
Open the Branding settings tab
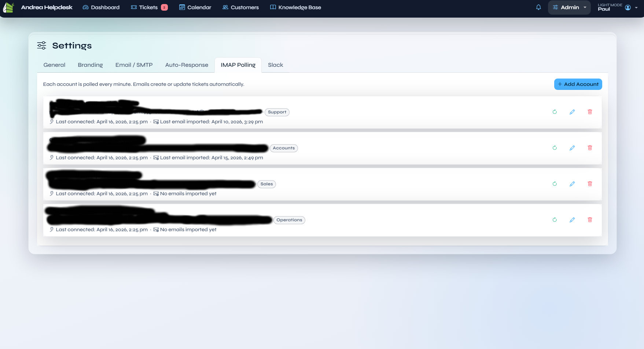pyautogui.click(x=90, y=65)
